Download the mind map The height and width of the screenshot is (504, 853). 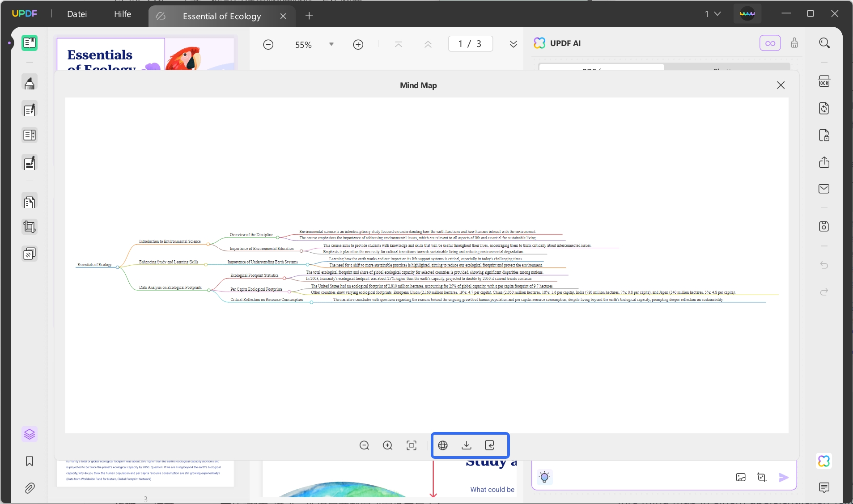point(467,445)
